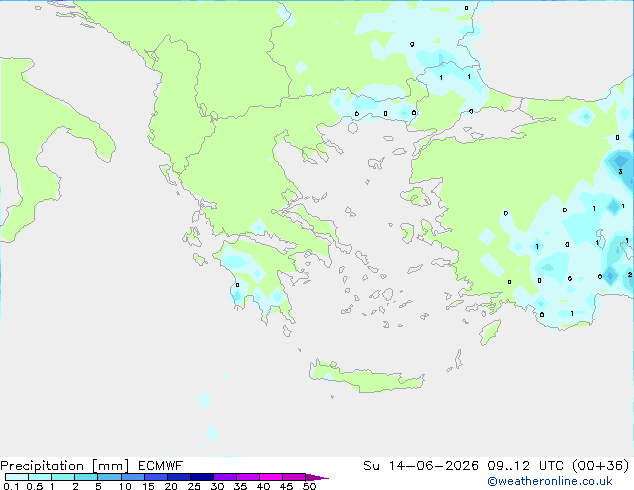Select the 0.1 mm legend color swatch

(17, 477)
